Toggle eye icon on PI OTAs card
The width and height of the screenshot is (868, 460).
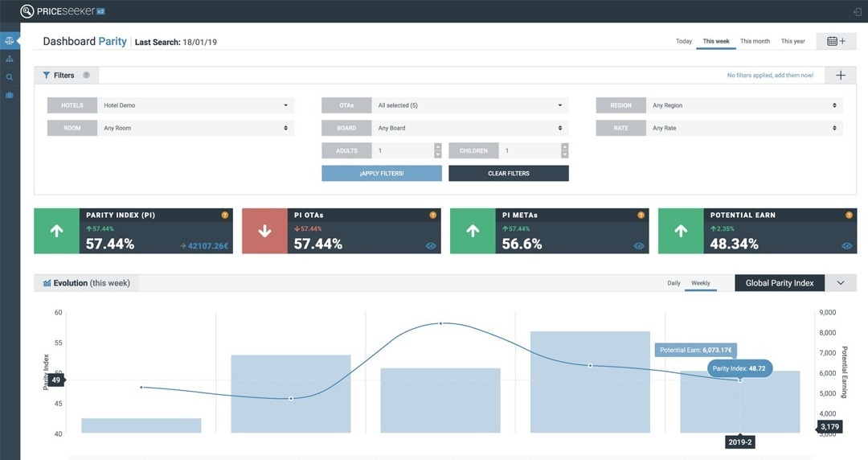pos(431,246)
